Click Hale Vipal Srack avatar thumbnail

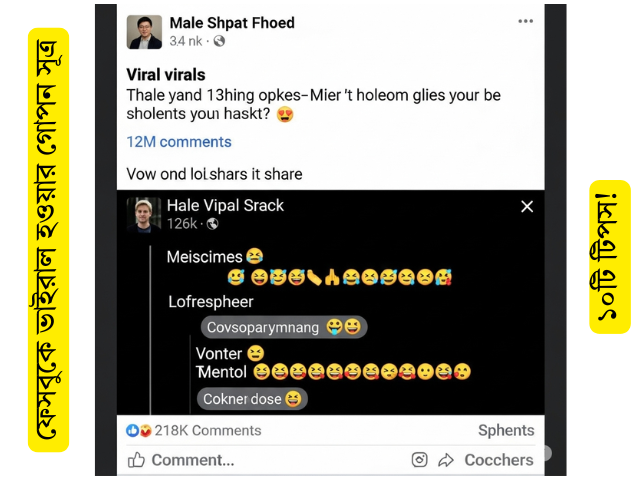[x=144, y=214]
